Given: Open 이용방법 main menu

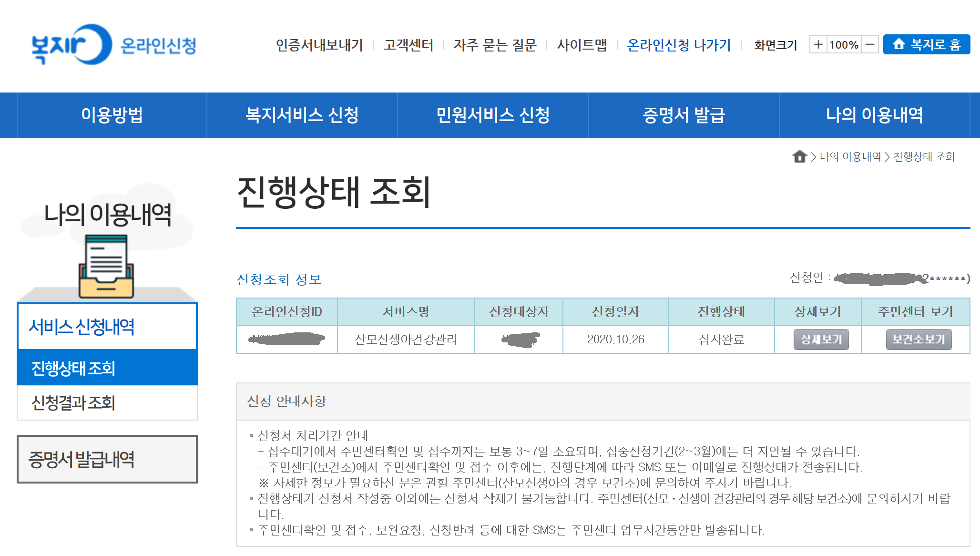Looking at the screenshot, I should tap(112, 115).
